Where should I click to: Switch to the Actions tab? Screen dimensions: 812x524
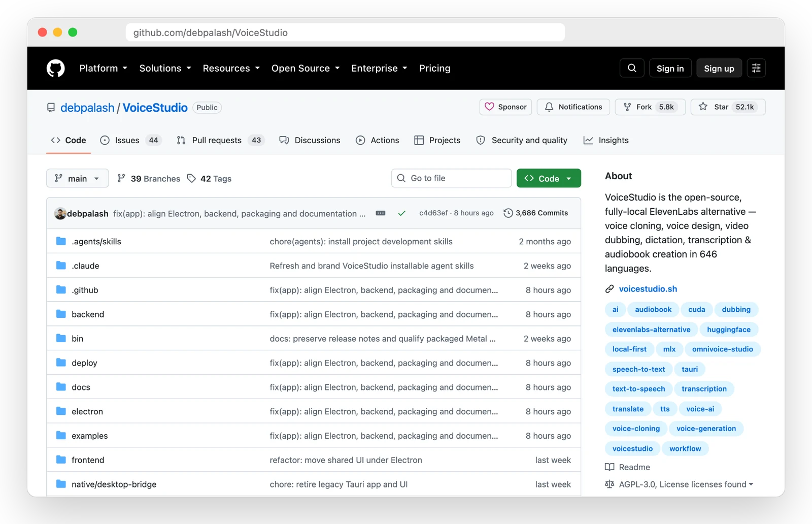pos(377,140)
